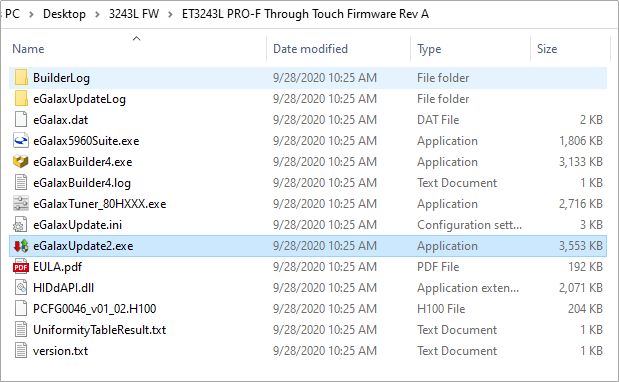Sort files by Type column

point(429,49)
